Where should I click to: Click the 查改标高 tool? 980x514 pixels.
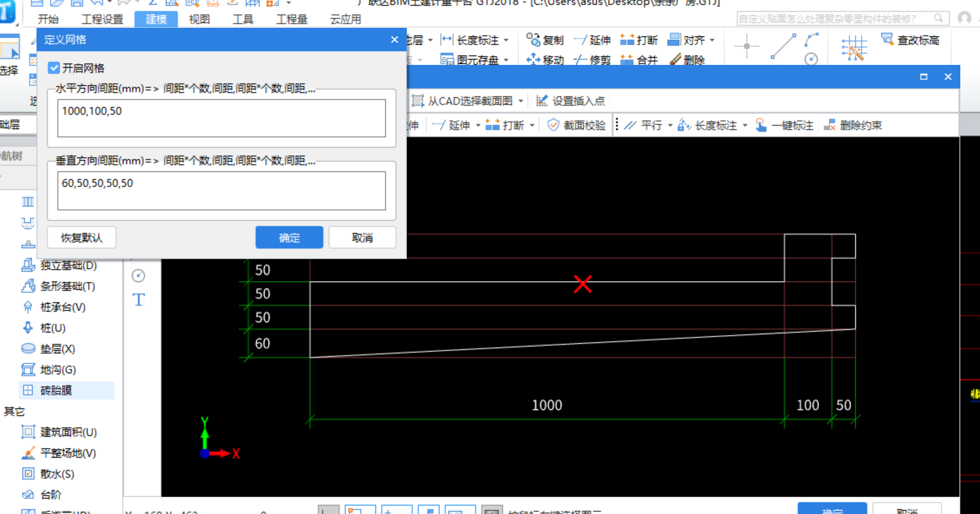pyautogui.click(x=910, y=40)
